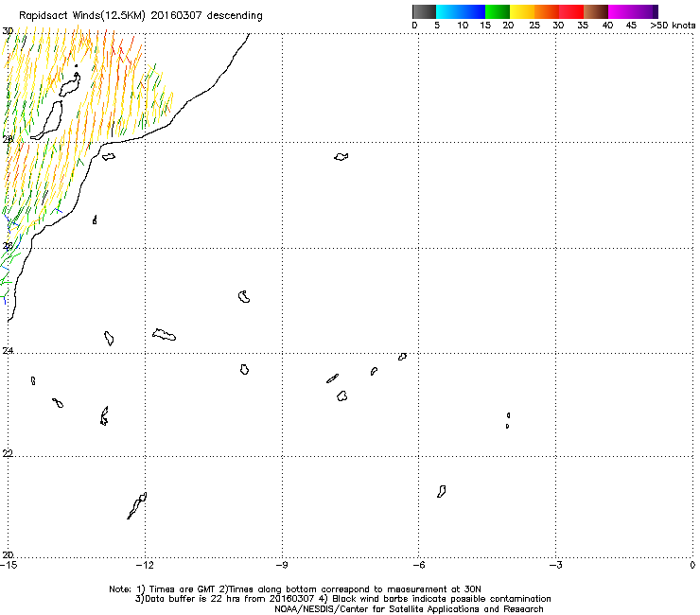Click the elongated outline near 21N, -12

coord(136,505)
